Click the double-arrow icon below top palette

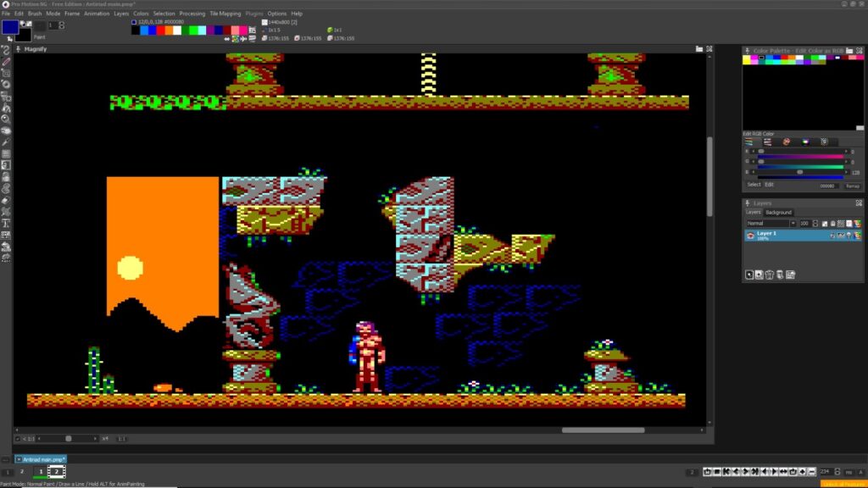click(227, 39)
